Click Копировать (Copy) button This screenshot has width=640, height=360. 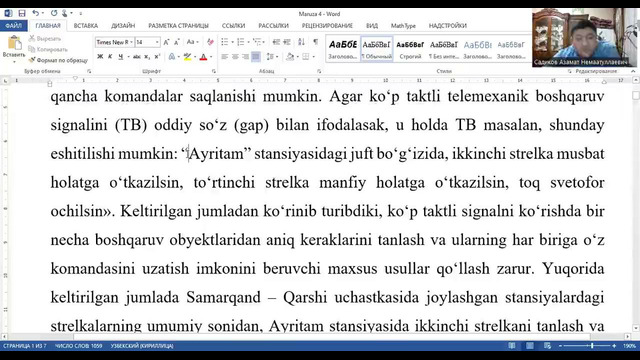[x=48, y=49]
